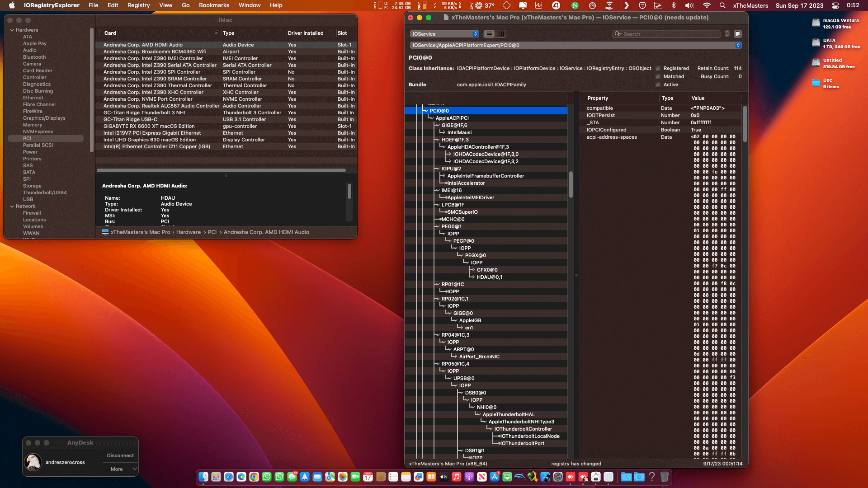Collapse the Hardware section in sidebar
The image size is (868, 488).
[x=12, y=30]
